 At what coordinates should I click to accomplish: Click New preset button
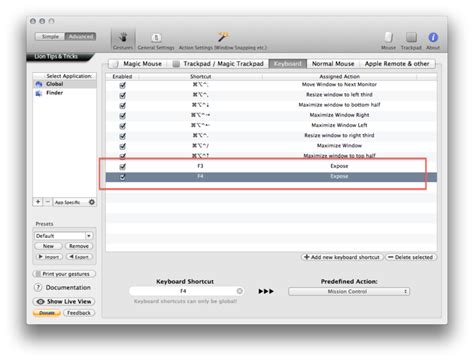48,246
